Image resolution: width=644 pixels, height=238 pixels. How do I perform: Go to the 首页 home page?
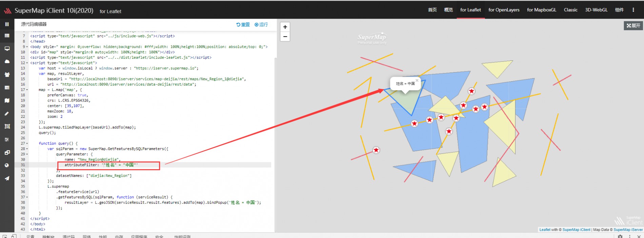432,10
